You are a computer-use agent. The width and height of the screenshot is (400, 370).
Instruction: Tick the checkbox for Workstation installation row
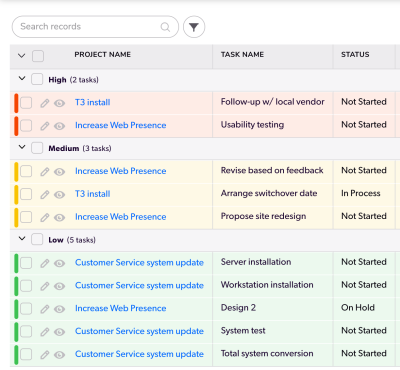click(x=26, y=286)
